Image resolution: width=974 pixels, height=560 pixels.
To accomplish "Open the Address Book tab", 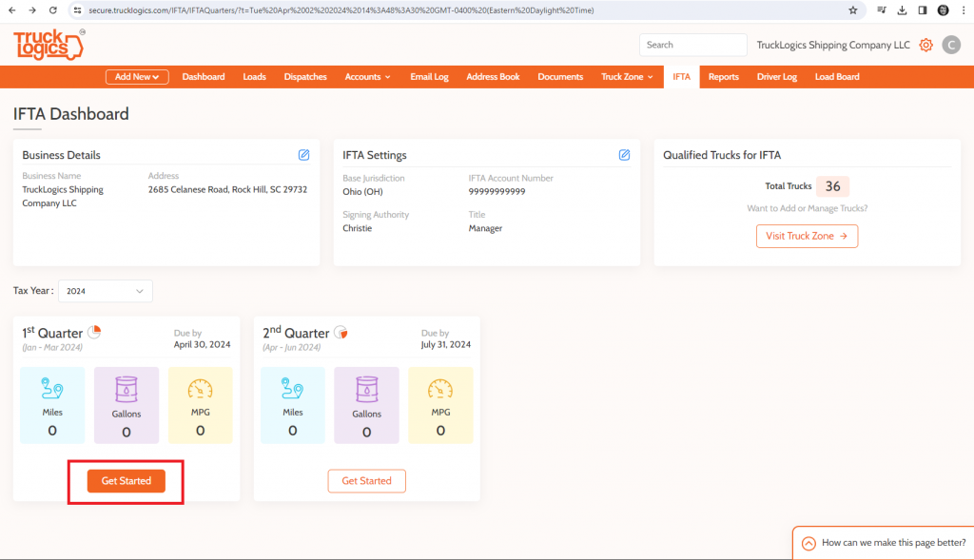I will tap(494, 76).
